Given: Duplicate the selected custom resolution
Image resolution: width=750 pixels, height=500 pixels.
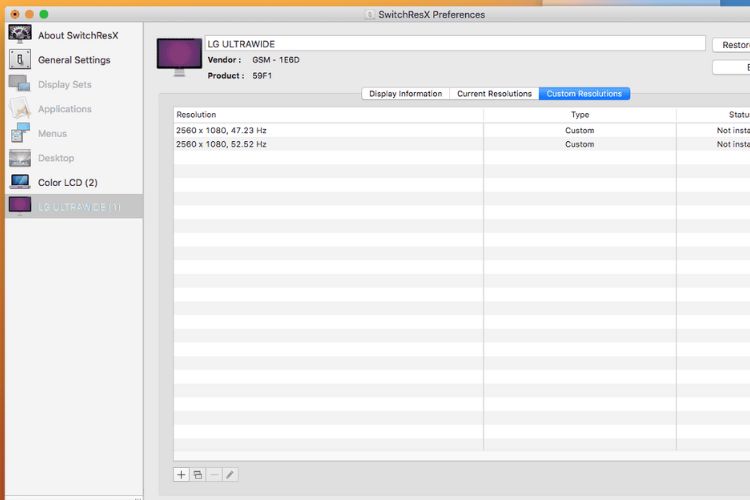Looking at the screenshot, I should [x=198, y=475].
